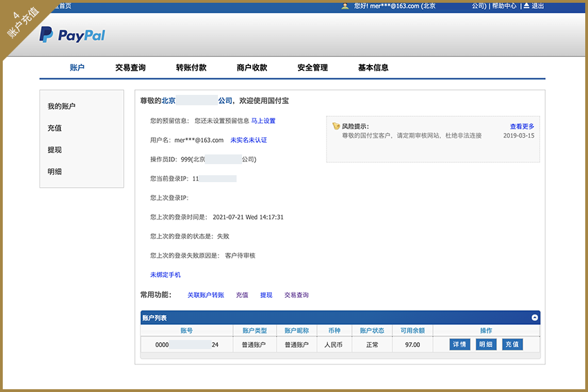
Task: Click the 人民币 currency cell
Action: [333, 345]
